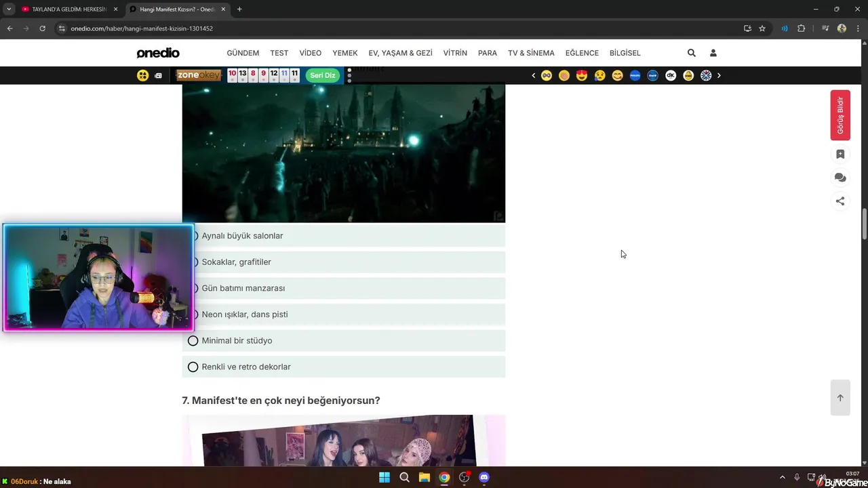The height and width of the screenshot is (488, 868).
Task: Select the DK circular logo in the carousel
Action: tap(671, 75)
